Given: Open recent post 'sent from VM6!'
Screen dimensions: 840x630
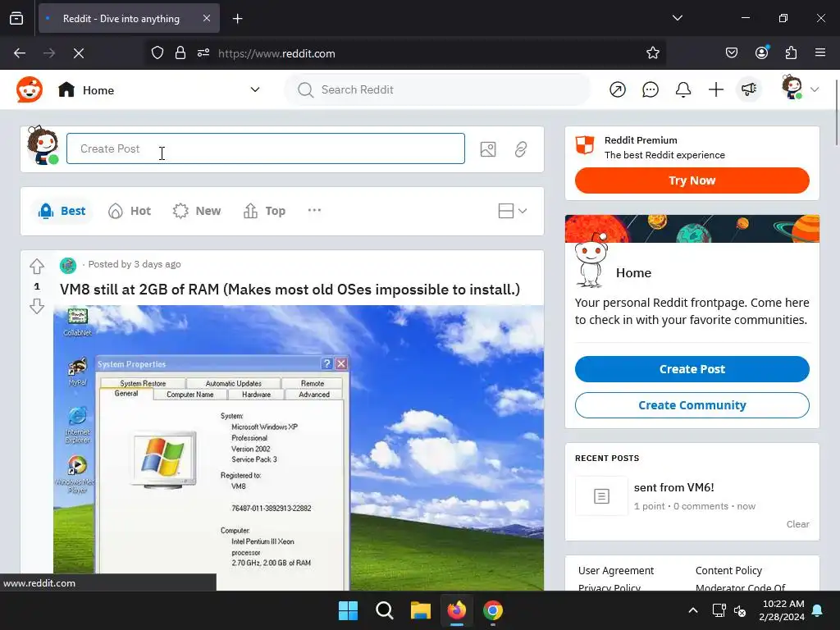Looking at the screenshot, I should pos(673,487).
